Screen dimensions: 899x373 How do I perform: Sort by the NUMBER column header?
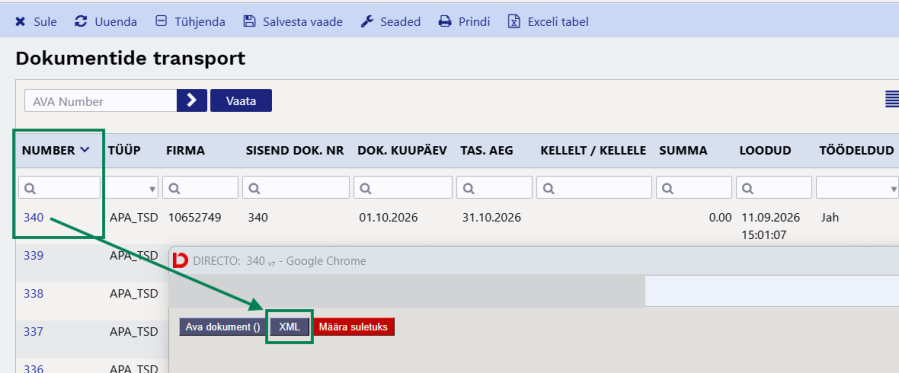56,151
